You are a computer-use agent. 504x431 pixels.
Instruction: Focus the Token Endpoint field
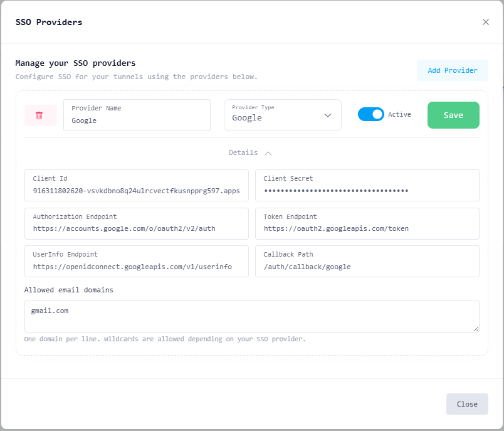pos(367,228)
